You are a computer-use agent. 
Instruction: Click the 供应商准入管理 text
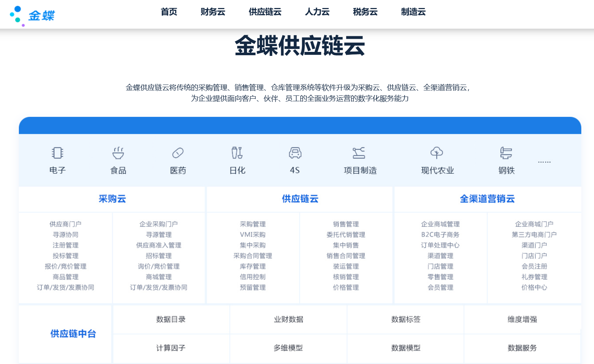pos(159,245)
